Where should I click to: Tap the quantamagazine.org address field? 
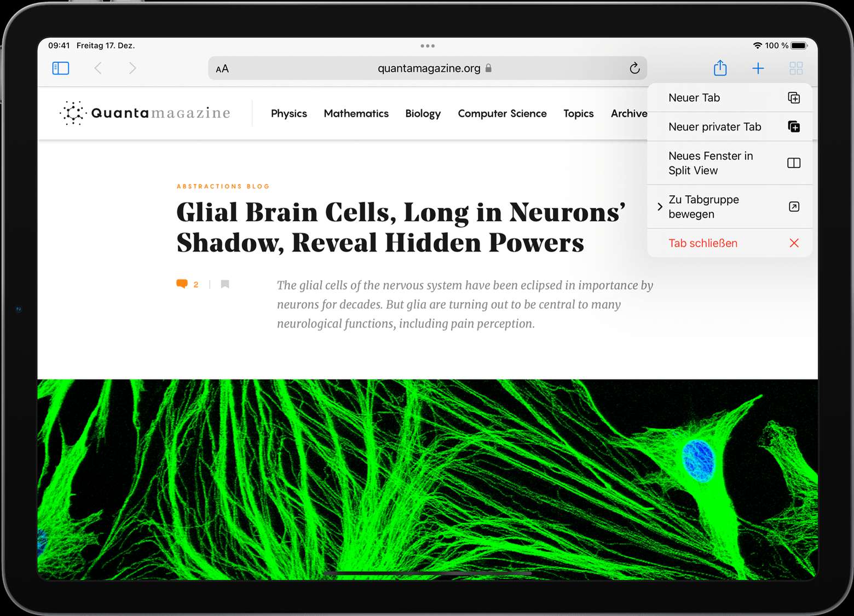tap(428, 68)
